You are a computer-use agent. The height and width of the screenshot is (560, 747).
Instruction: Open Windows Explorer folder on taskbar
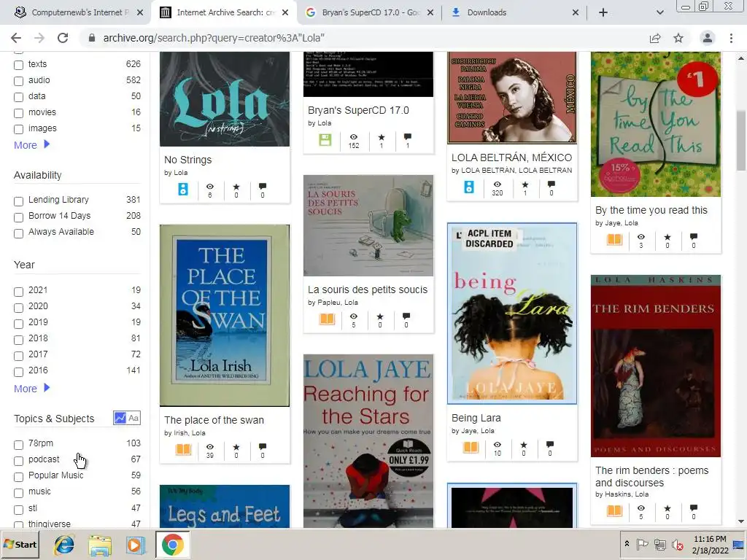click(x=100, y=545)
